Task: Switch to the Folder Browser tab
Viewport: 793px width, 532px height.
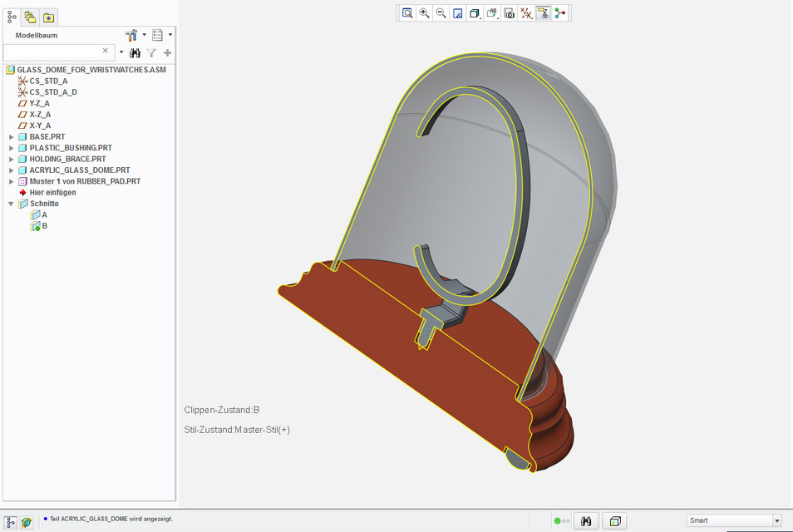Action: pos(30,17)
